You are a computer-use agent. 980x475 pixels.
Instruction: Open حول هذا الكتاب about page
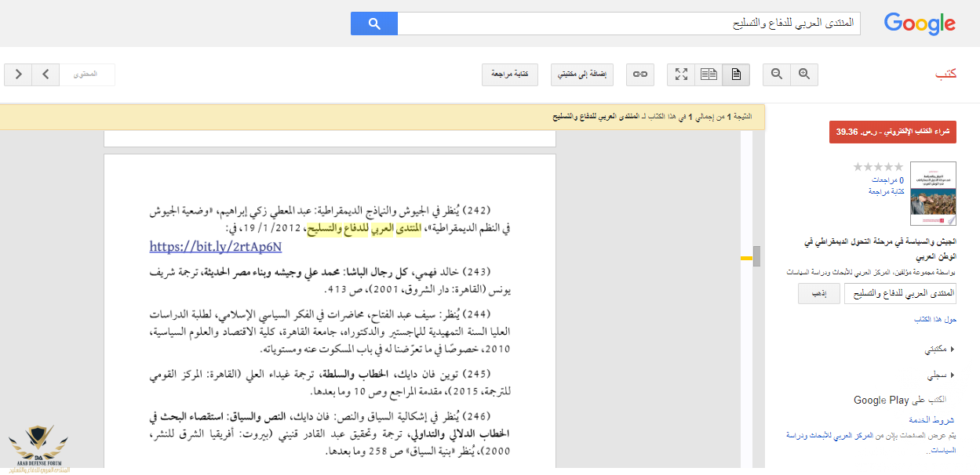point(934,320)
